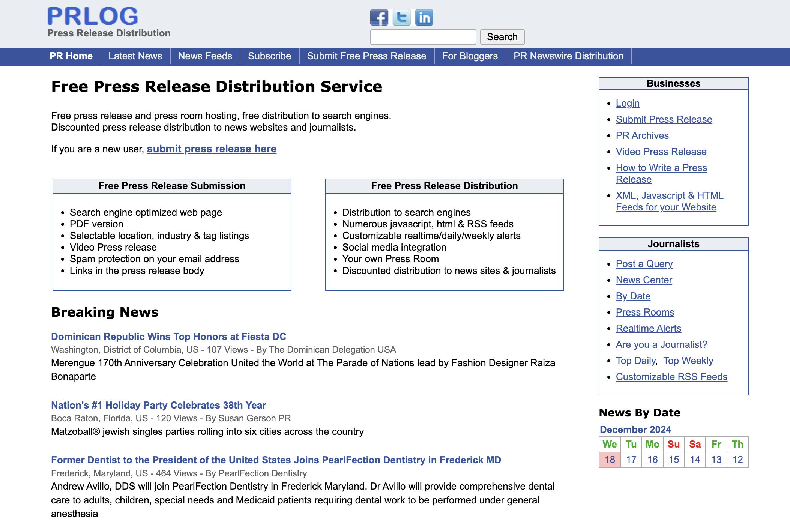Open the Login link under Businesses
The image size is (790, 532).
coord(628,103)
